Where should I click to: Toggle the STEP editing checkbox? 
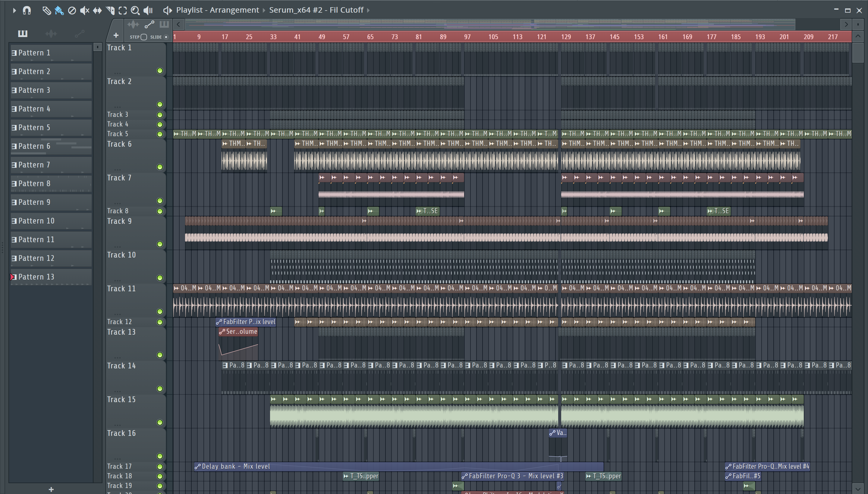click(144, 37)
